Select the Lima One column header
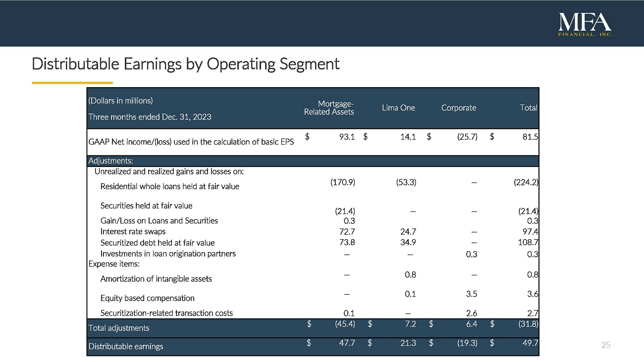Image resolution: width=644 pixels, height=362 pixels. click(398, 107)
